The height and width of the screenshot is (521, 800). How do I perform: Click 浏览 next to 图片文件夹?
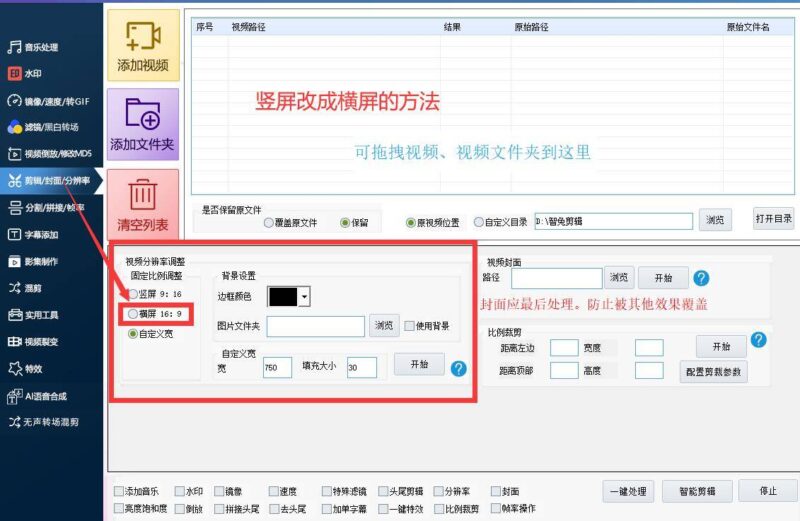[384, 326]
